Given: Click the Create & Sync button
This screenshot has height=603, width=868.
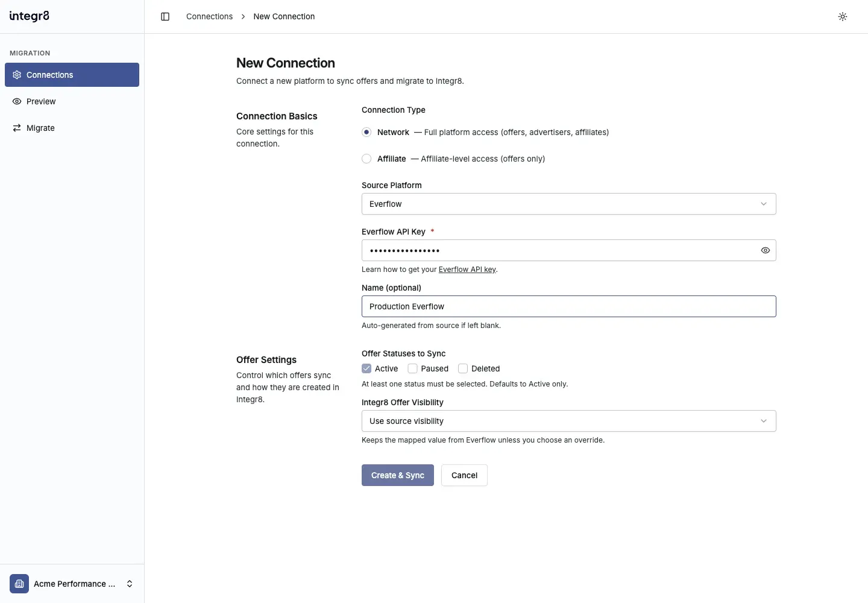Looking at the screenshot, I should 398,475.
